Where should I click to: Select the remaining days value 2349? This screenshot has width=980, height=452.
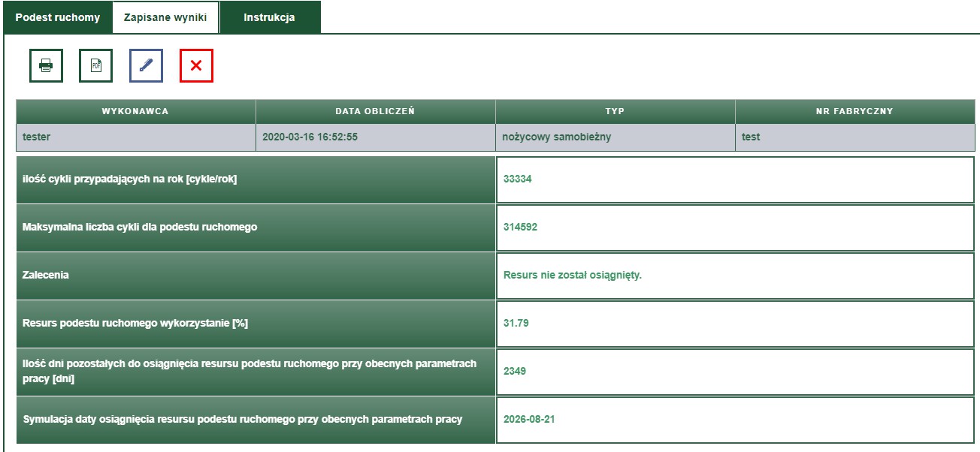[515, 370]
